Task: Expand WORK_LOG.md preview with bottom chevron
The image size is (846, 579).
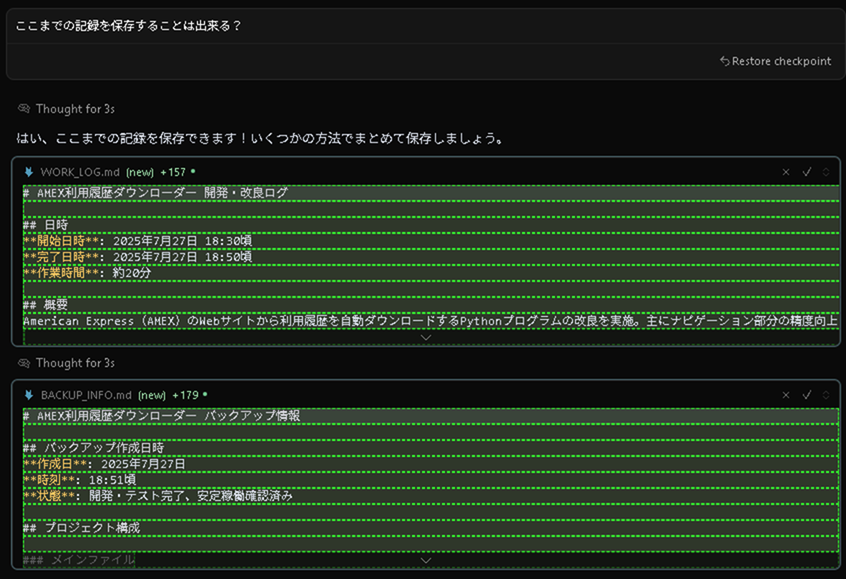Action: [x=426, y=338]
